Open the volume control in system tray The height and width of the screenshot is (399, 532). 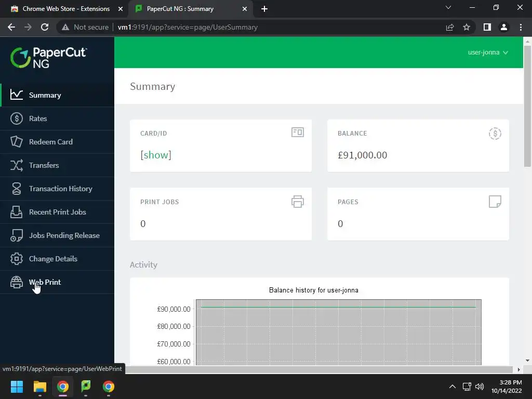point(480,387)
